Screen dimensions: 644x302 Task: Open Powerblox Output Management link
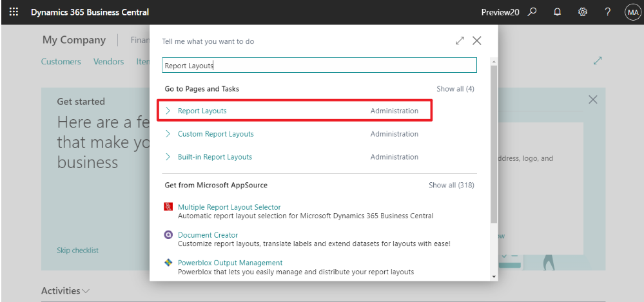[x=230, y=263]
